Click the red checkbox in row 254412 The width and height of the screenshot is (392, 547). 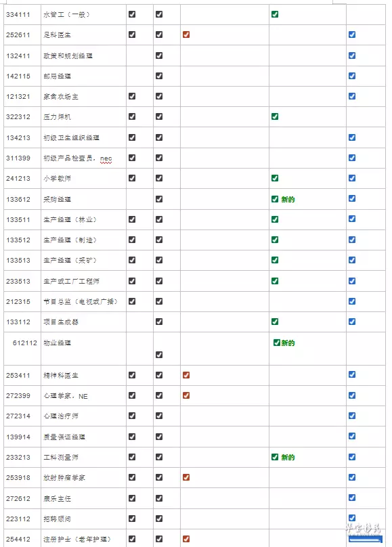pyautogui.click(x=186, y=539)
